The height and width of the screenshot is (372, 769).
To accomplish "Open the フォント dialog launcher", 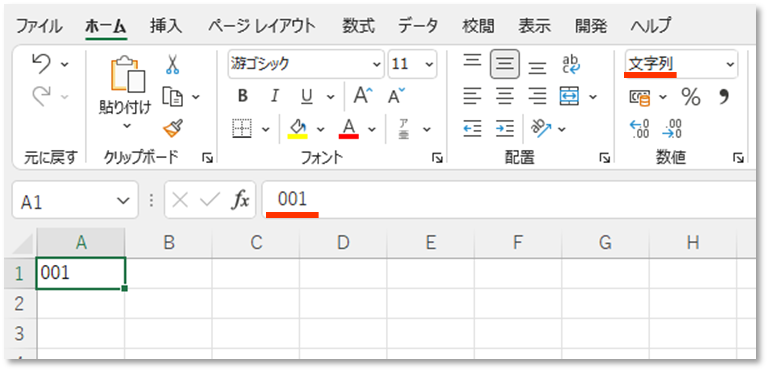I will tap(436, 157).
